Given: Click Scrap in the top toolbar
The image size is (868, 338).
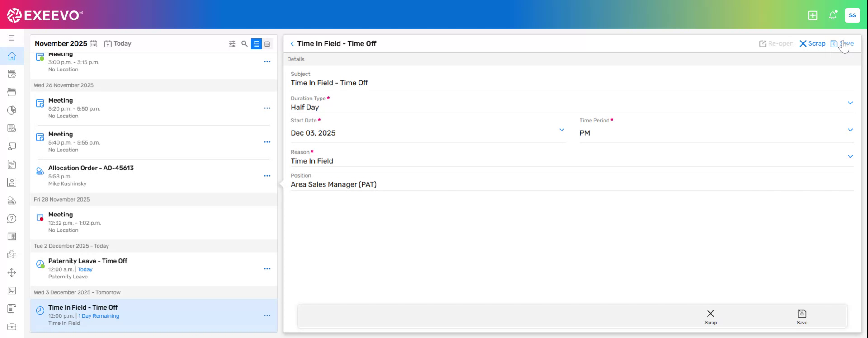Looking at the screenshot, I should (812, 44).
